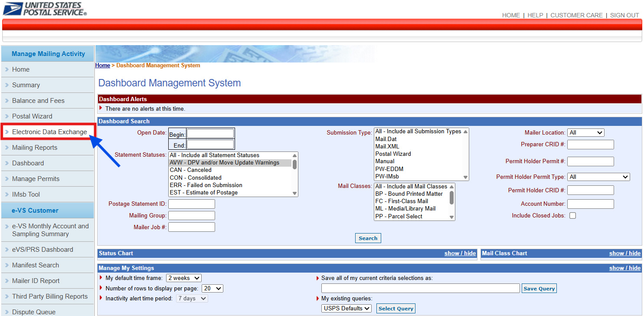Select PW-EDDM submission type

click(418, 169)
